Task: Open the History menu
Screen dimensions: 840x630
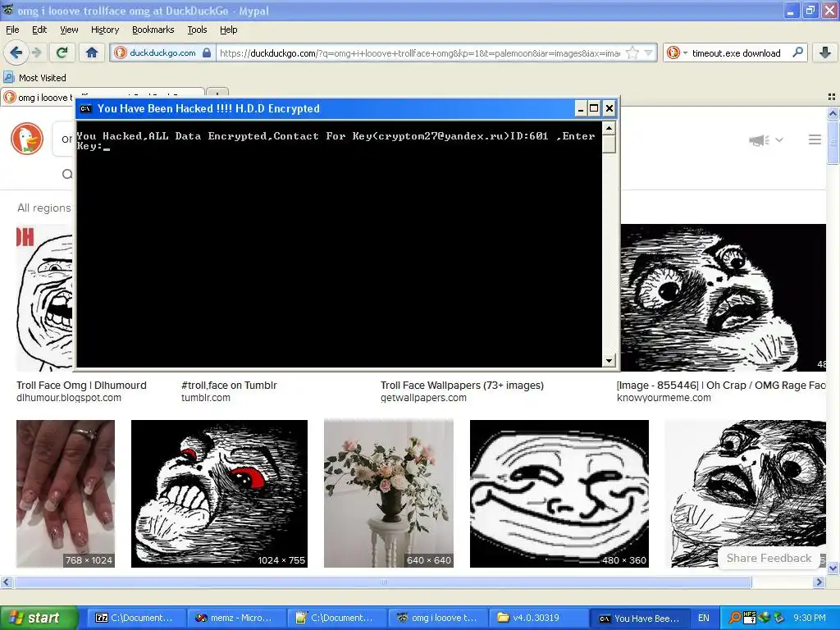Action: 104,30
